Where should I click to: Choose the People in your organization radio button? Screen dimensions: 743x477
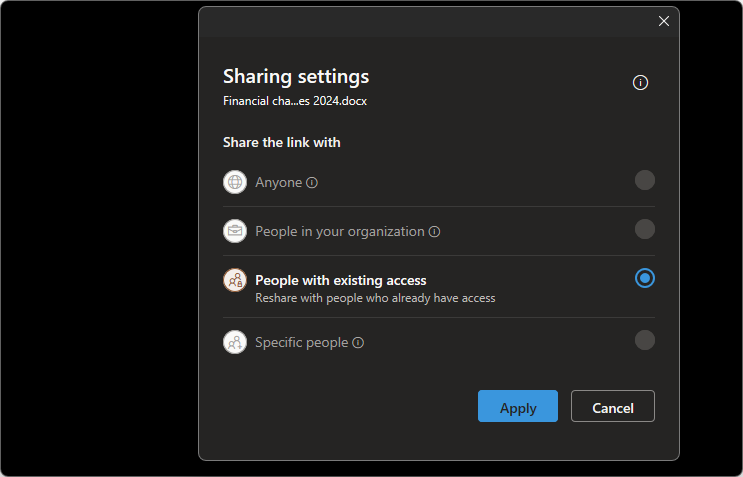[645, 229]
